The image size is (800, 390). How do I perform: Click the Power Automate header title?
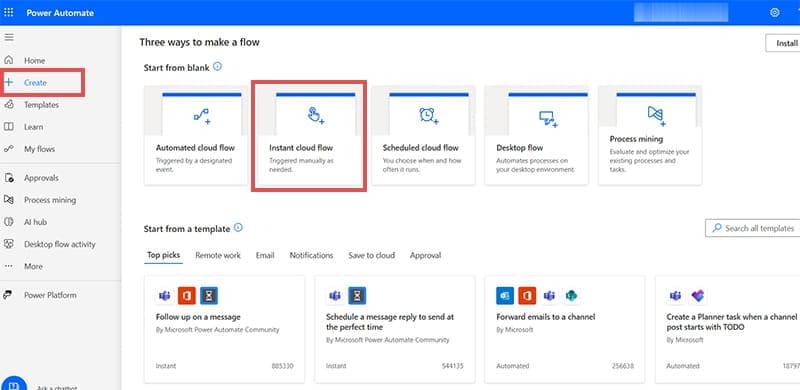[60, 13]
